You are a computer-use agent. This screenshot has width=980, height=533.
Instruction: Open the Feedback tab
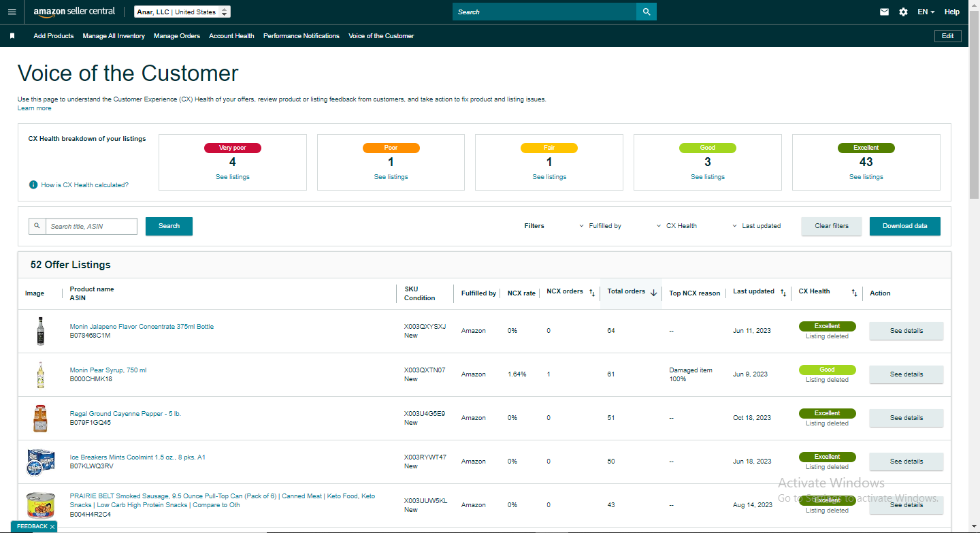(32, 527)
